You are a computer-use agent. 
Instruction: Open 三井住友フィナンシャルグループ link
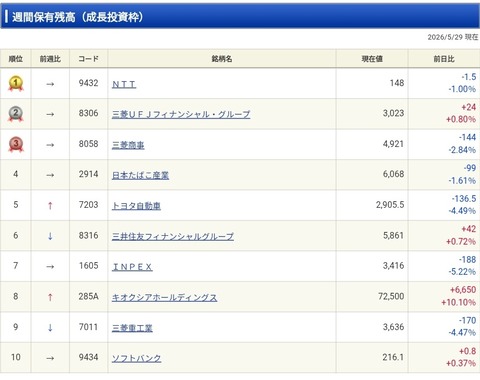(173, 237)
